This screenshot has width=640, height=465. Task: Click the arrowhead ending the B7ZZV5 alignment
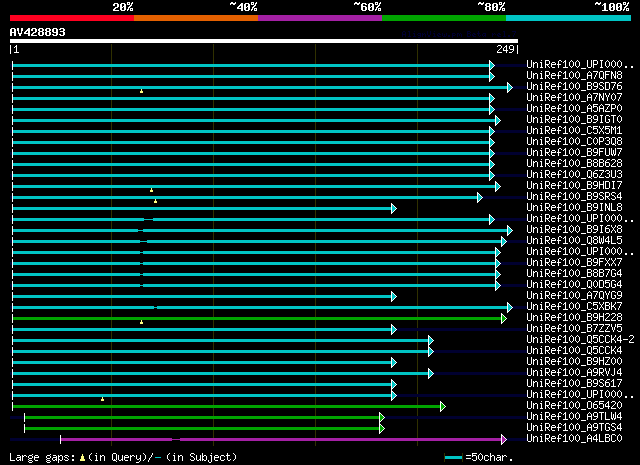click(394, 329)
